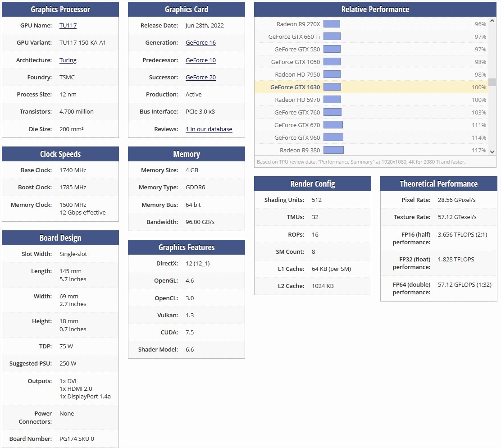The image size is (501, 448).
Task: Click the 57.12 GTexel/s texture rate value
Action: pos(457,217)
